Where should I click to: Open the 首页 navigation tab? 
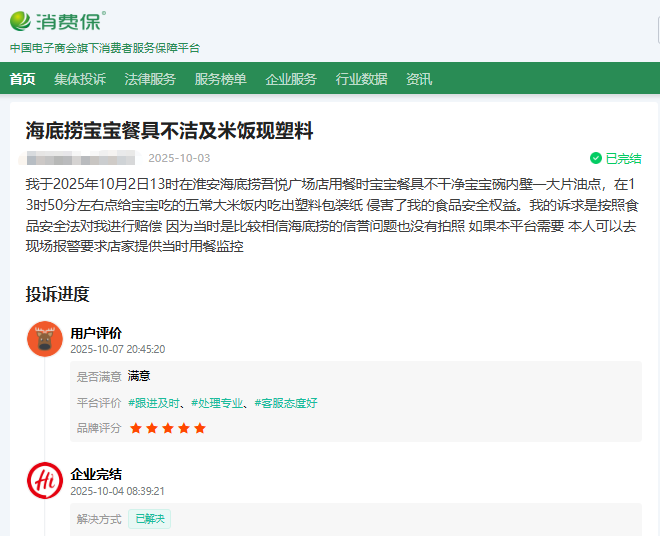pos(22,79)
